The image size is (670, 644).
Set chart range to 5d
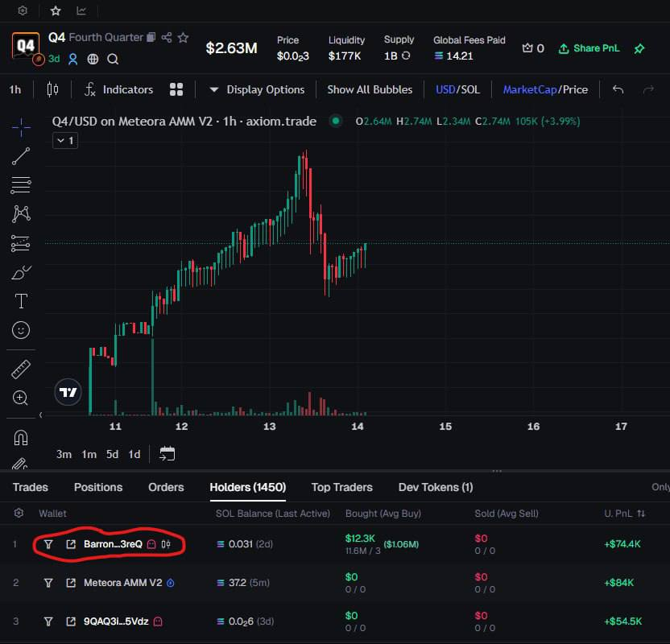click(113, 454)
